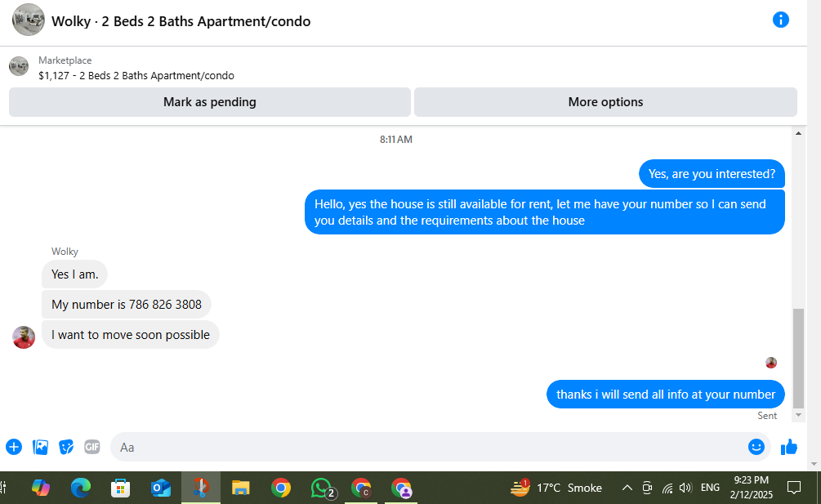This screenshot has width=821, height=504.
Task: Click the plus more actions icon
Action: pos(14,447)
